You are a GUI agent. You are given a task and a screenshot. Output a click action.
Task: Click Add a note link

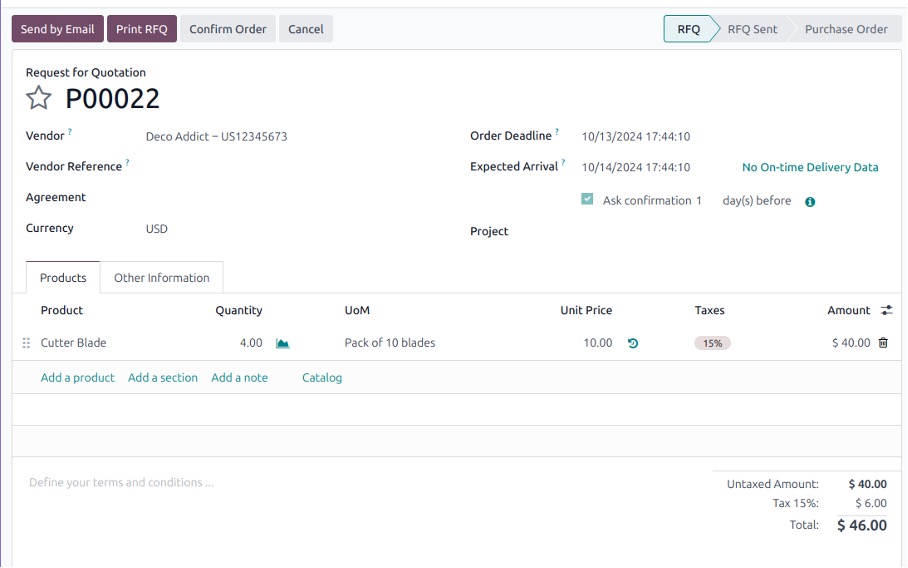tap(239, 378)
